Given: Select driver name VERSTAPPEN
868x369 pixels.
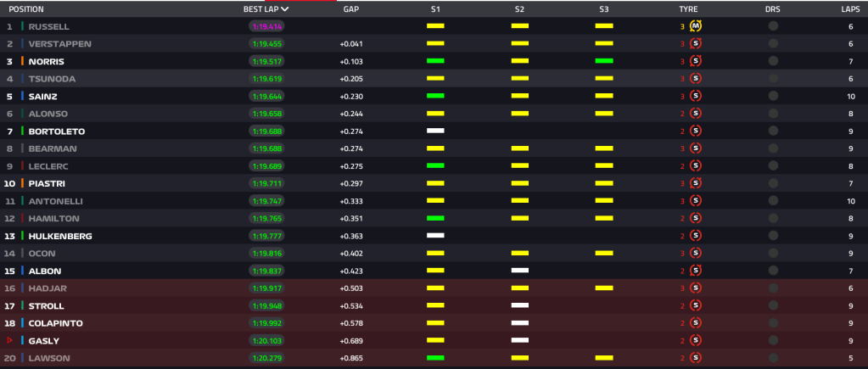Looking at the screenshot, I should (x=59, y=44).
